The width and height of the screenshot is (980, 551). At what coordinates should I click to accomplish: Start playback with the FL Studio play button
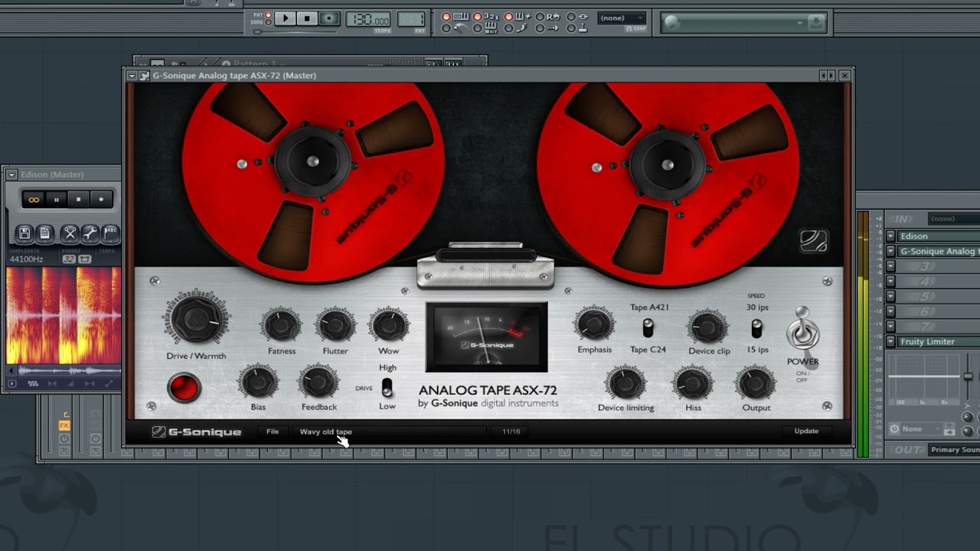[286, 18]
